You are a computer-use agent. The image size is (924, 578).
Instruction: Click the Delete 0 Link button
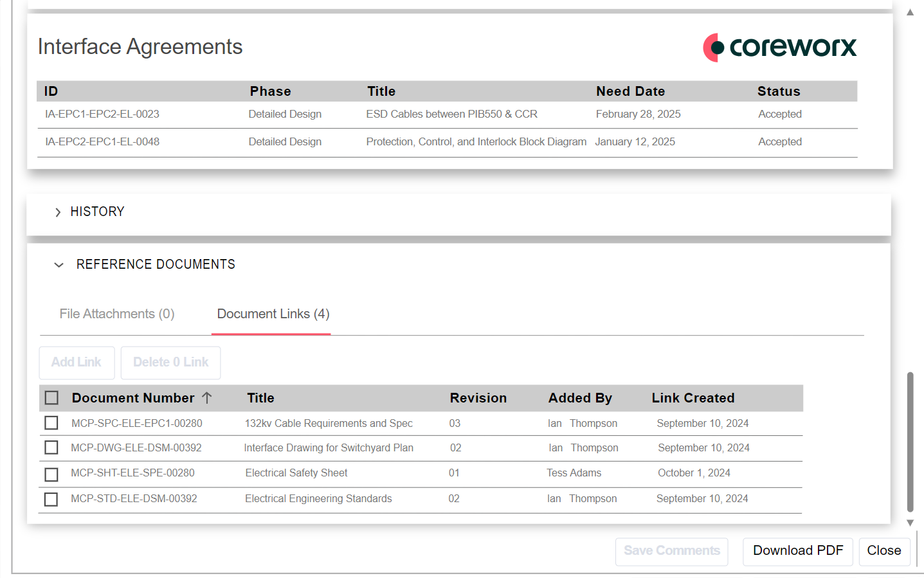pyautogui.click(x=170, y=363)
